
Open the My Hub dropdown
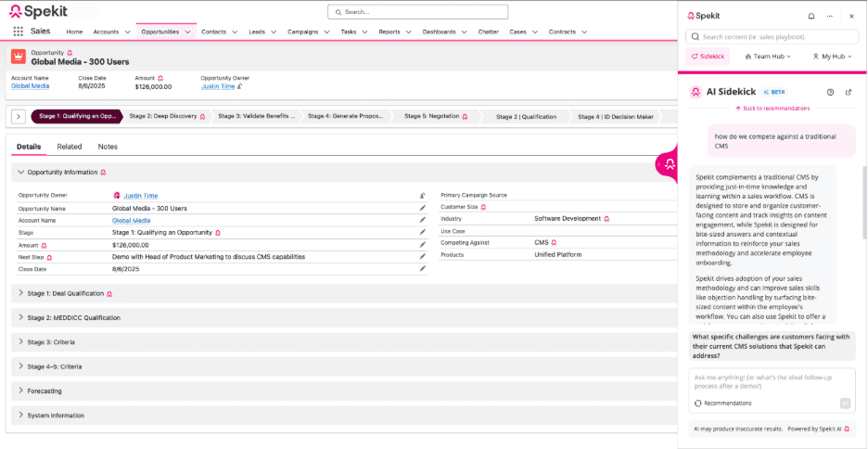[832, 57]
